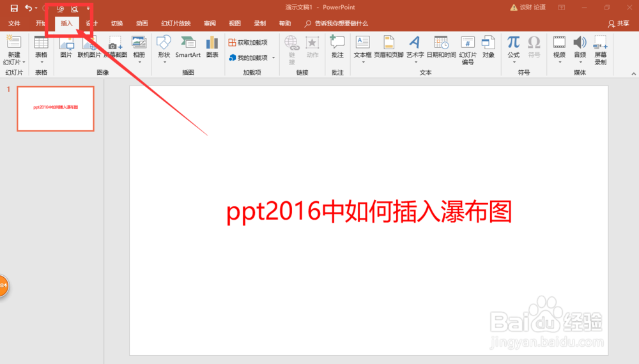This screenshot has width=639, height=364.
Task: Switch to the Transitions (切换) tab
Action: pyautogui.click(x=117, y=24)
